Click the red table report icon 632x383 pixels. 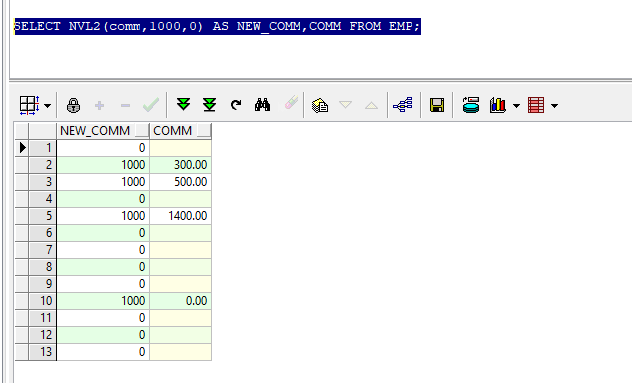click(536, 105)
